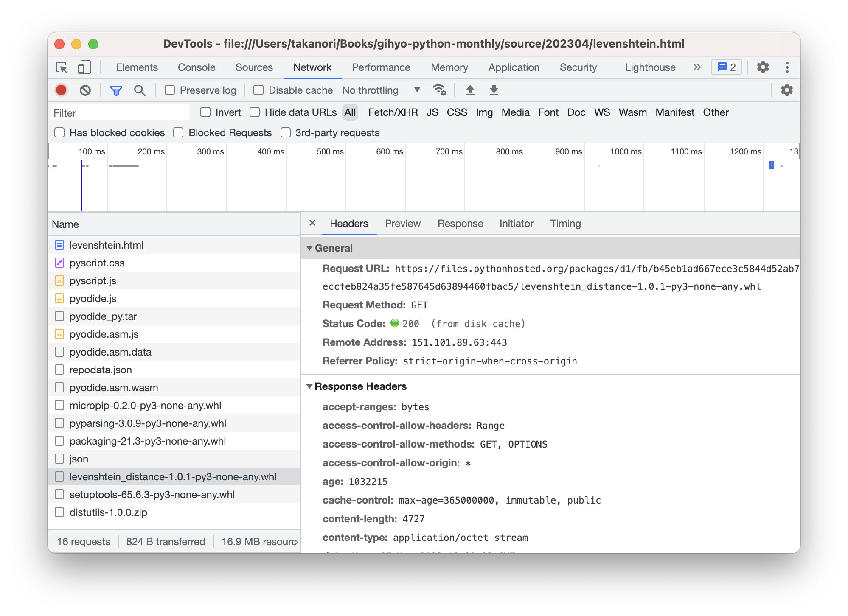Filter requests by Fetch/XHR

[393, 112]
